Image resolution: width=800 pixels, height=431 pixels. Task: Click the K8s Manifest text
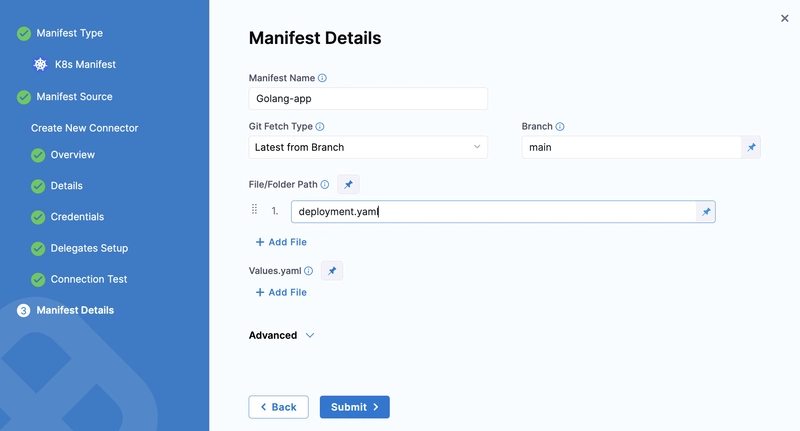[x=85, y=64]
